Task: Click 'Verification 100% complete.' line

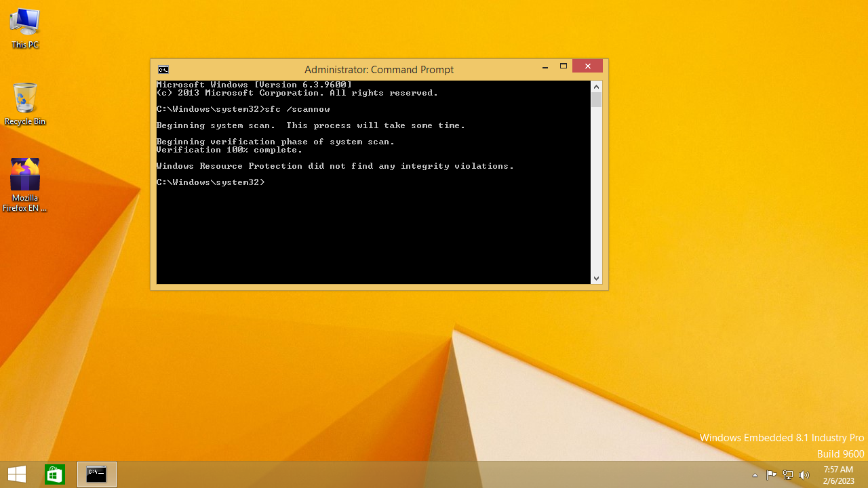Action: tap(229, 150)
